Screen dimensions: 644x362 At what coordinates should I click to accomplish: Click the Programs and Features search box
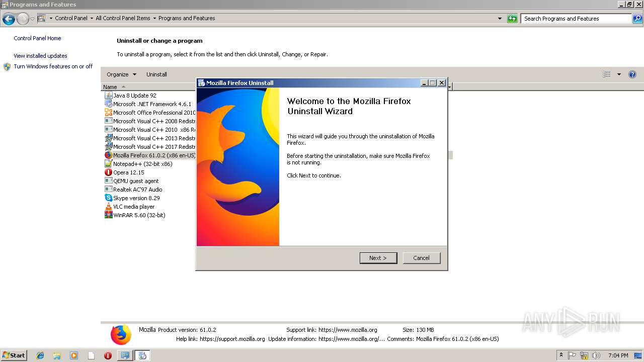[x=576, y=19]
